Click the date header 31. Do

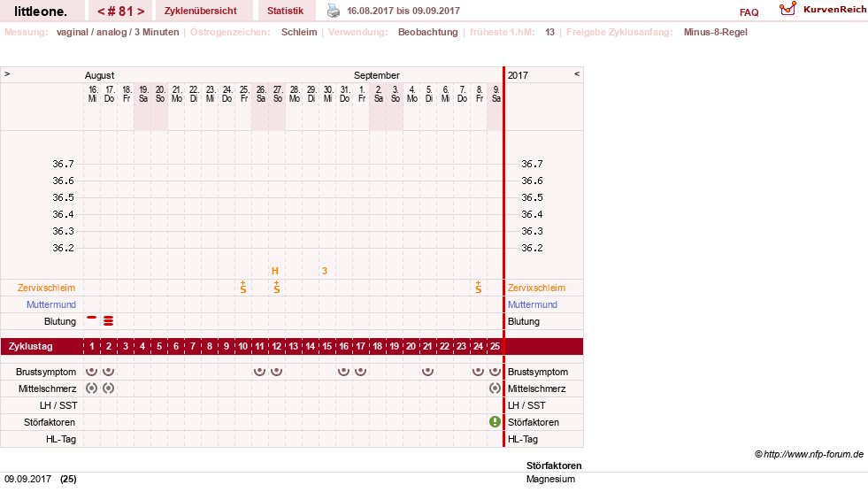(x=345, y=94)
